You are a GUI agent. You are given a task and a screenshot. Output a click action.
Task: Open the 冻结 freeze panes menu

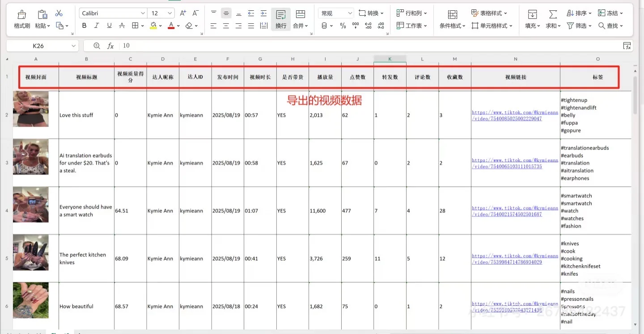pos(610,13)
